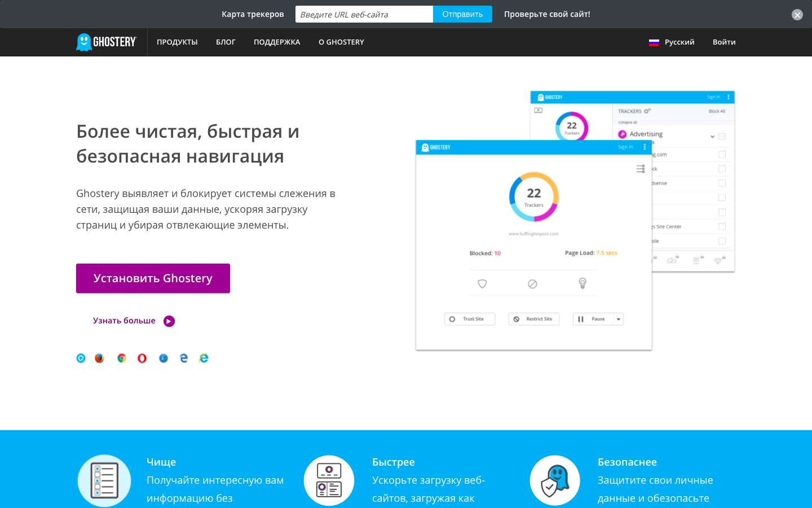Select the Chrome browser icon
This screenshot has height=508, width=812.
pyautogui.click(x=121, y=358)
